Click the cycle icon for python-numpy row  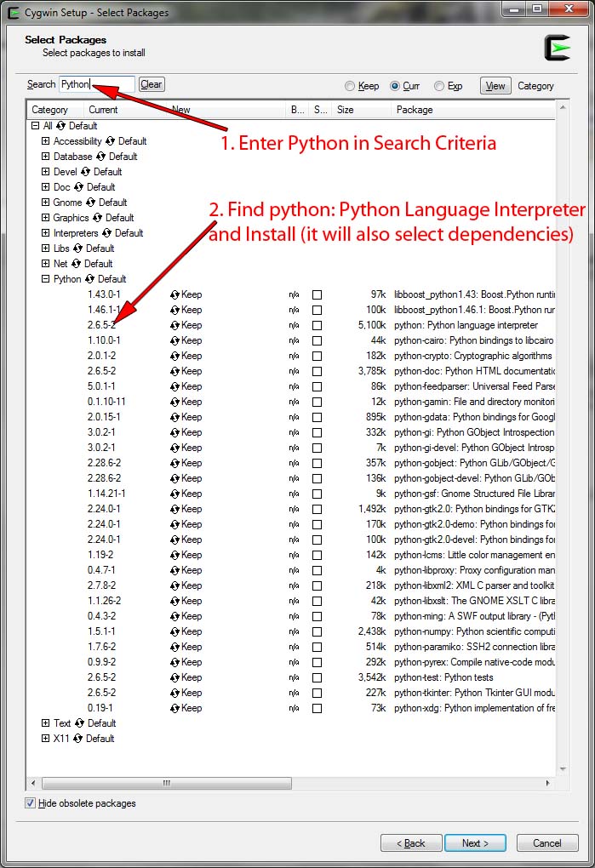(x=174, y=631)
